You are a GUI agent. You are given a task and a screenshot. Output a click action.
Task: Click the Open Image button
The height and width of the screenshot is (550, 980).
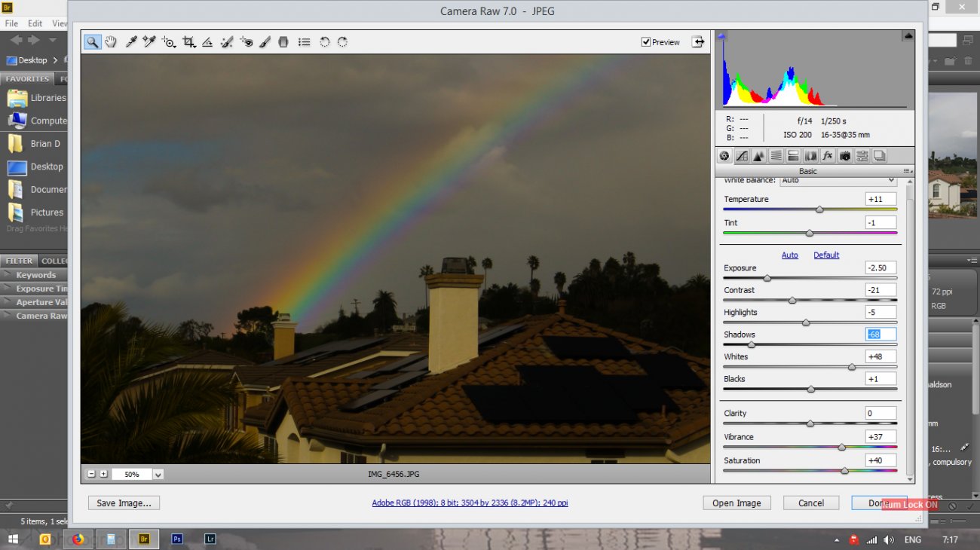click(737, 503)
